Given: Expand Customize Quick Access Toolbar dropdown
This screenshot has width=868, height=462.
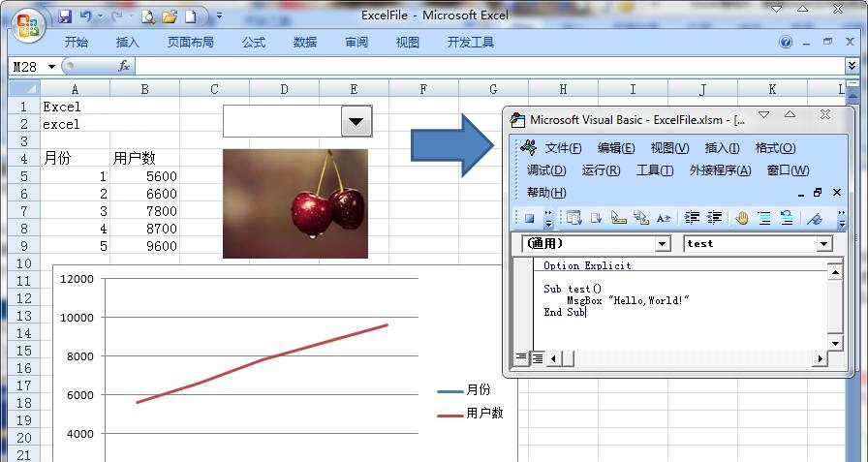Looking at the screenshot, I should coord(219,16).
